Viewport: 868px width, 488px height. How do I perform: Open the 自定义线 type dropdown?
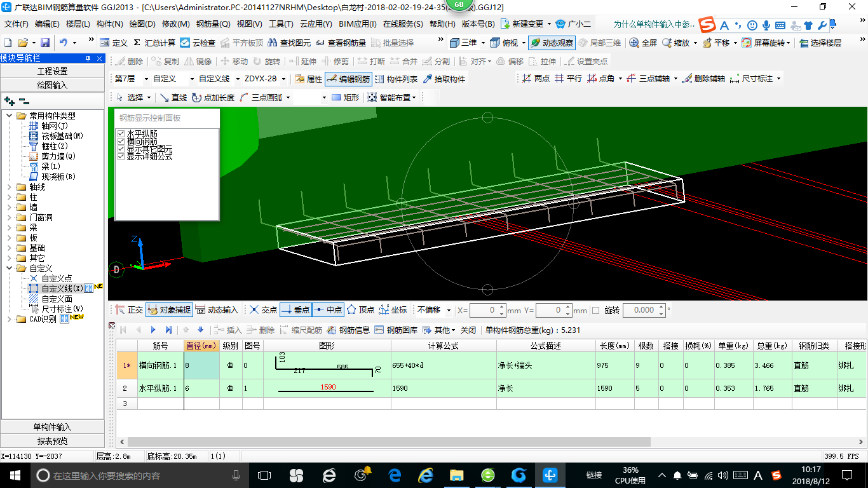click(238, 79)
